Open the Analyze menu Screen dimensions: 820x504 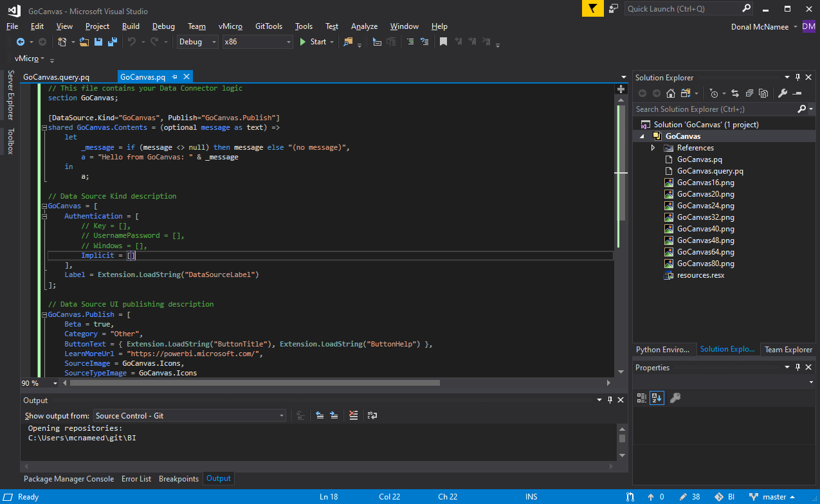click(364, 26)
